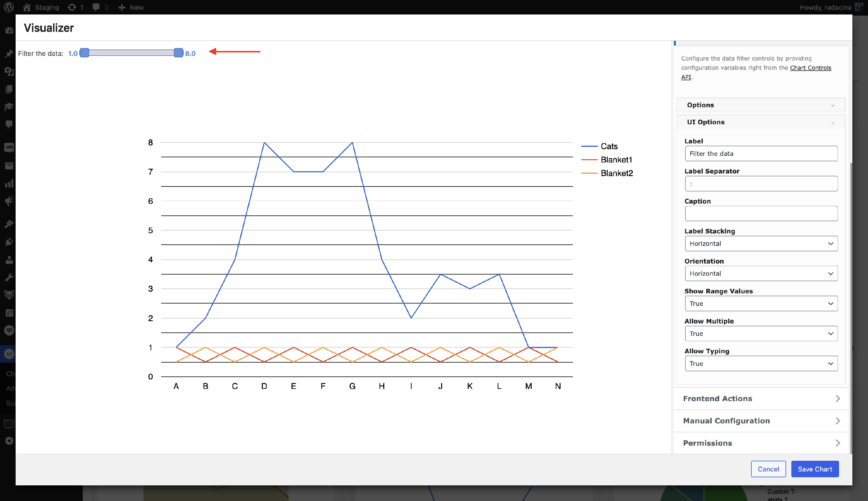
Task: Click the Save Chart button
Action: tap(814, 469)
